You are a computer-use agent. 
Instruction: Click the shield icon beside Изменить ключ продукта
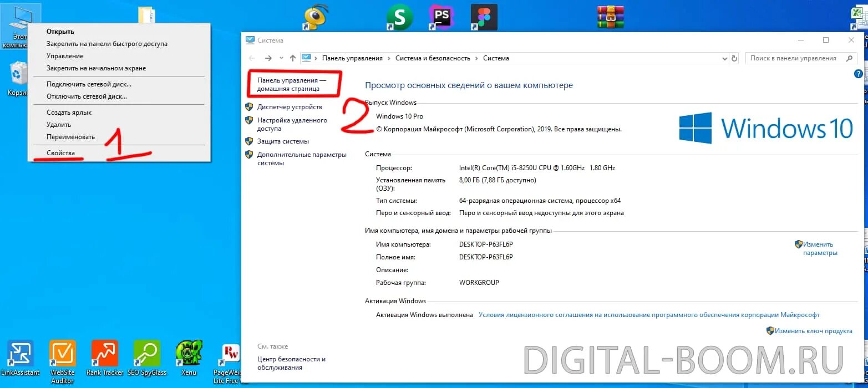770,331
